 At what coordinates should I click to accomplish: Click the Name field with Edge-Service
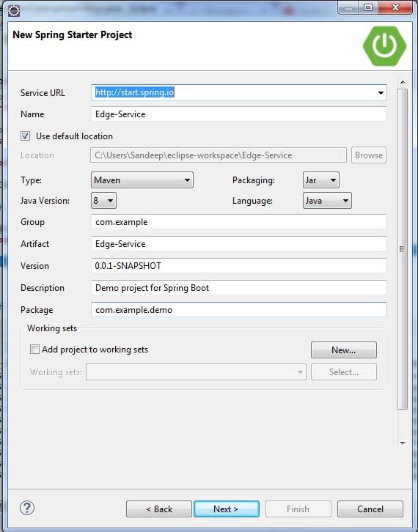(239, 114)
